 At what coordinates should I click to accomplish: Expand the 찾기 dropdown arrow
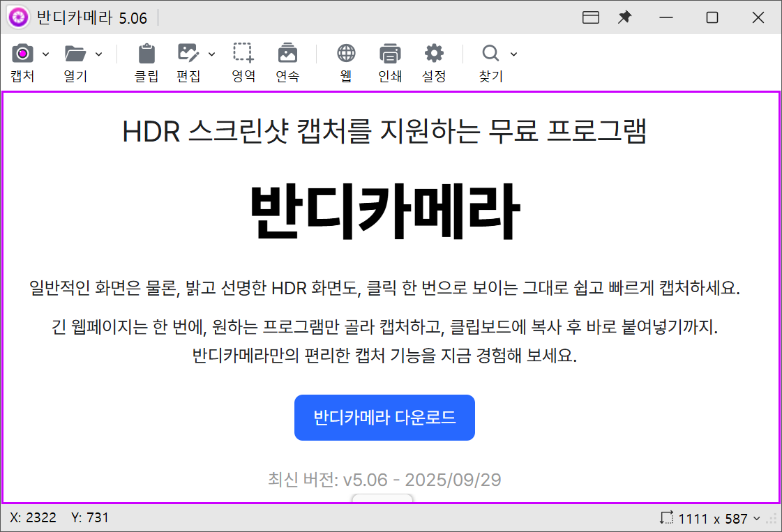[514, 54]
